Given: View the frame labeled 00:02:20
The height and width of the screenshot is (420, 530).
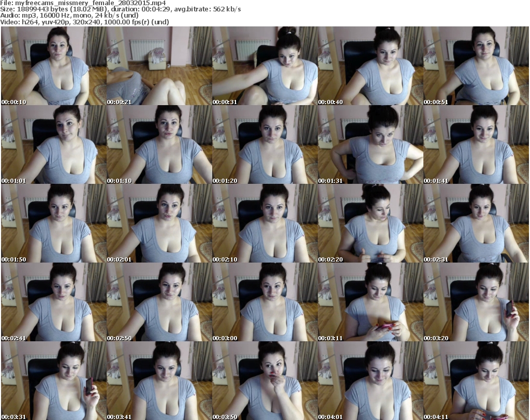Looking at the screenshot, I should [x=371, y=224].
